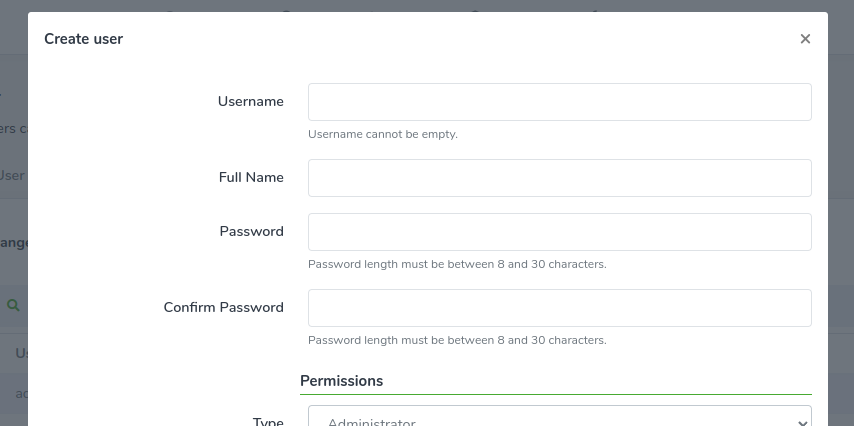Click the Confirm Password label
The image size is (854, 426).
[223, 307]
